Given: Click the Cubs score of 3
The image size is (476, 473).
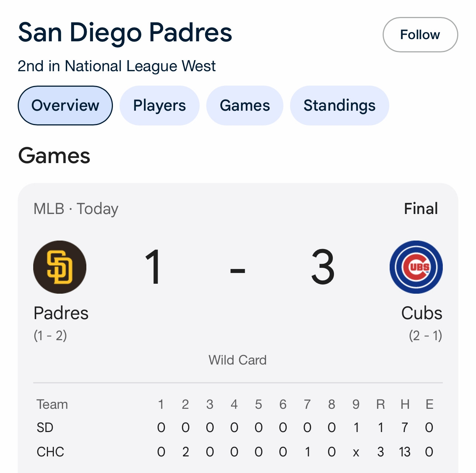Looking at the screenshot, I should point(323,267).
